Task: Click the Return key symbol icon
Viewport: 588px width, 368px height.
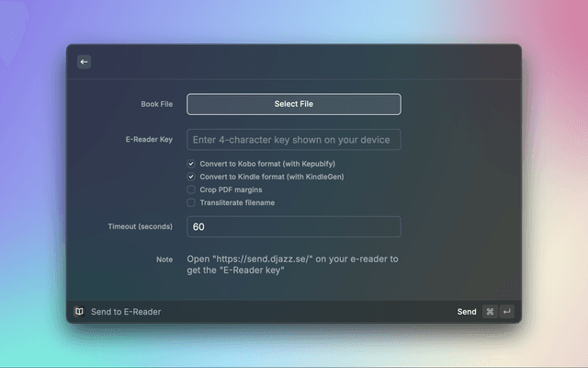Action: point(506,312)
